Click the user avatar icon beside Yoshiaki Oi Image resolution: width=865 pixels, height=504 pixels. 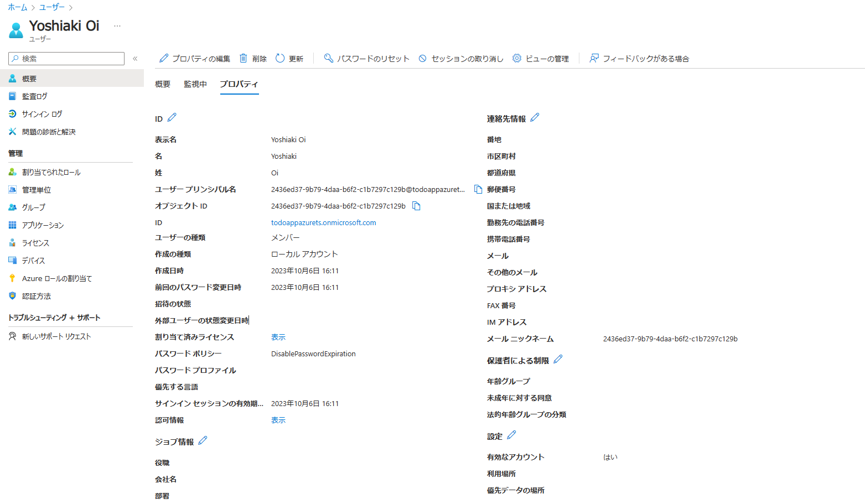tap(16, 30)
